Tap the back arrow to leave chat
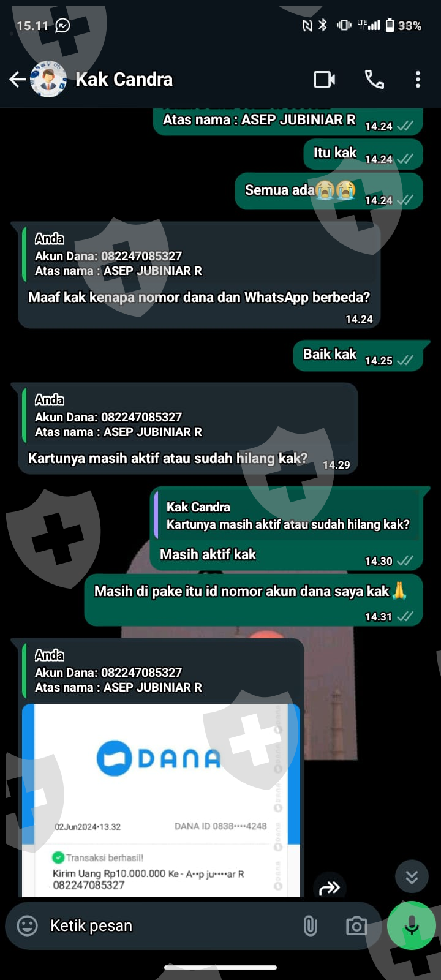Screen dimensions: 441x980 (x=17, y=79)
